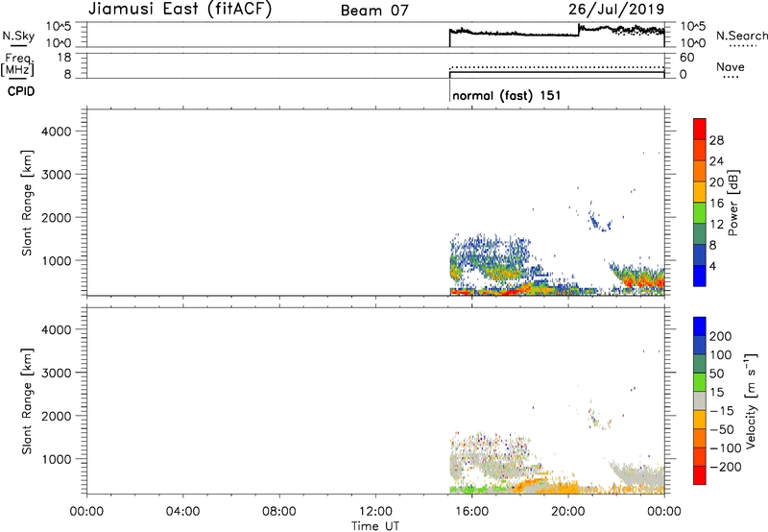Click the 'Beam 07' label
This screenshot has height=532, width=768.
(x=374, y=11)
